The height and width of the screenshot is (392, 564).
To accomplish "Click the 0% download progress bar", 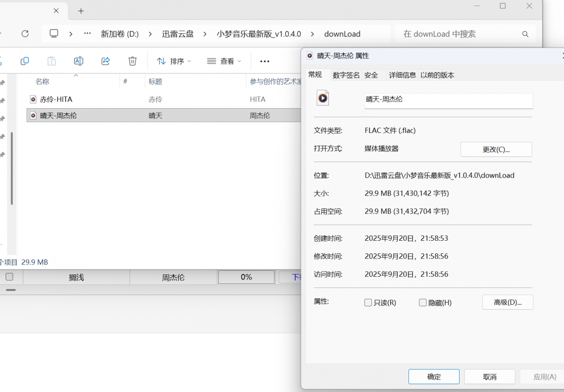I will pos(246,277).
